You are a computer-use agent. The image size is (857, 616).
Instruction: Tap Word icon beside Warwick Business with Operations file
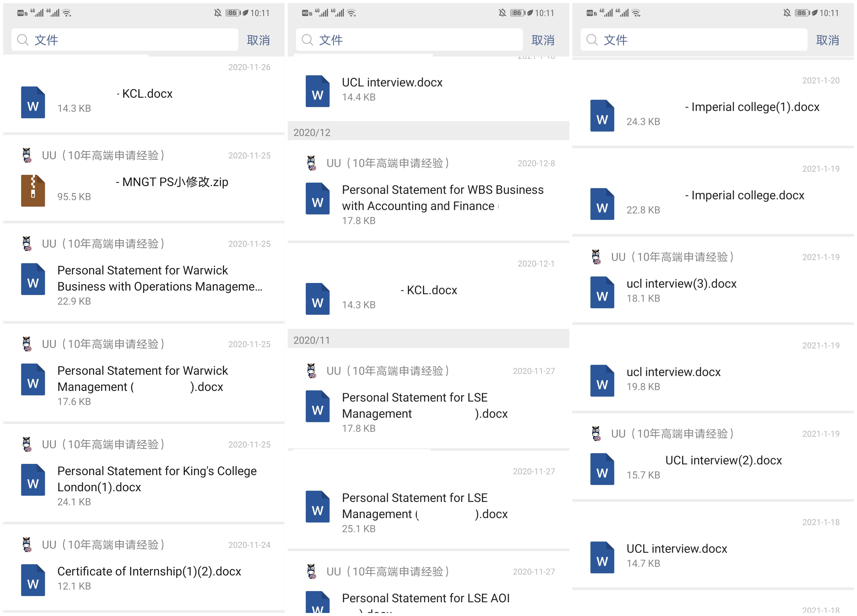click(x=33, y=279)
